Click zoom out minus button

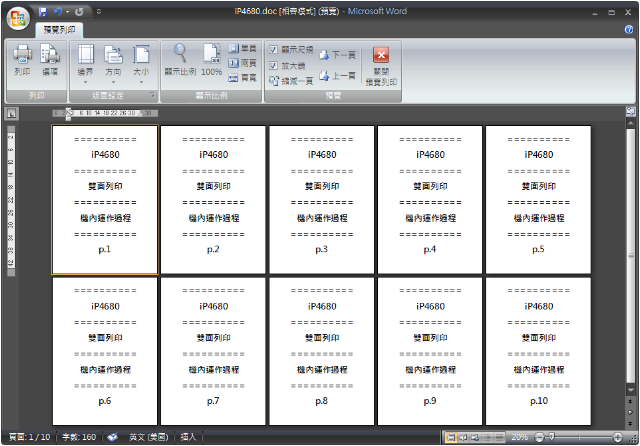tap(539, 438)
